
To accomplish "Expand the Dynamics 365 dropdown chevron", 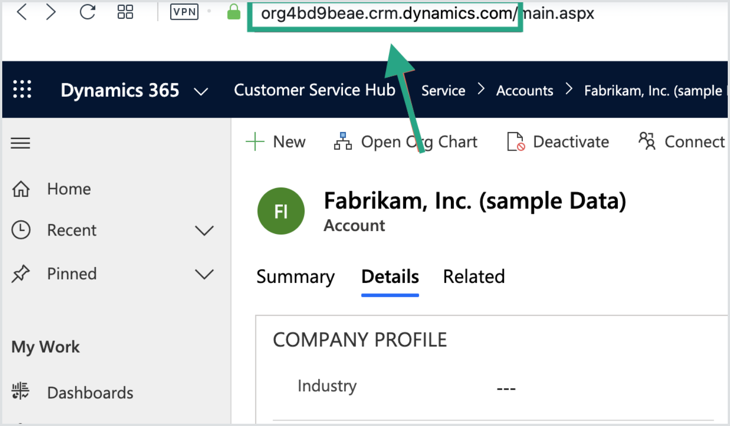I will tap(201, 91).
